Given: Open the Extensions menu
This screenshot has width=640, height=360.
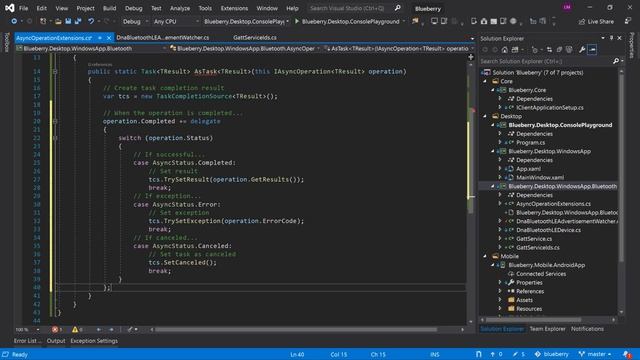Looking at the screenshot, I should (234, 8).
